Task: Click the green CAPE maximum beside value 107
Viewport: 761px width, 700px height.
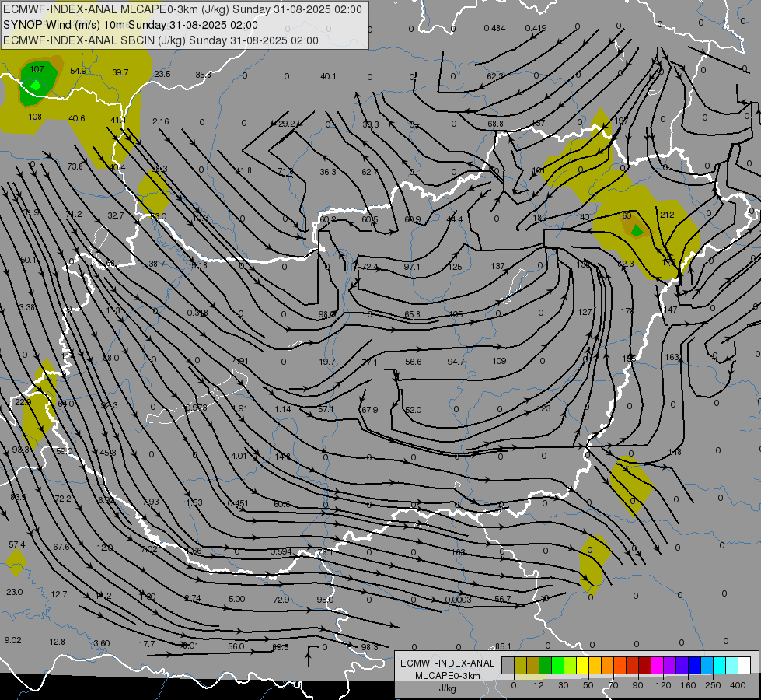Action: coord(37,85)
